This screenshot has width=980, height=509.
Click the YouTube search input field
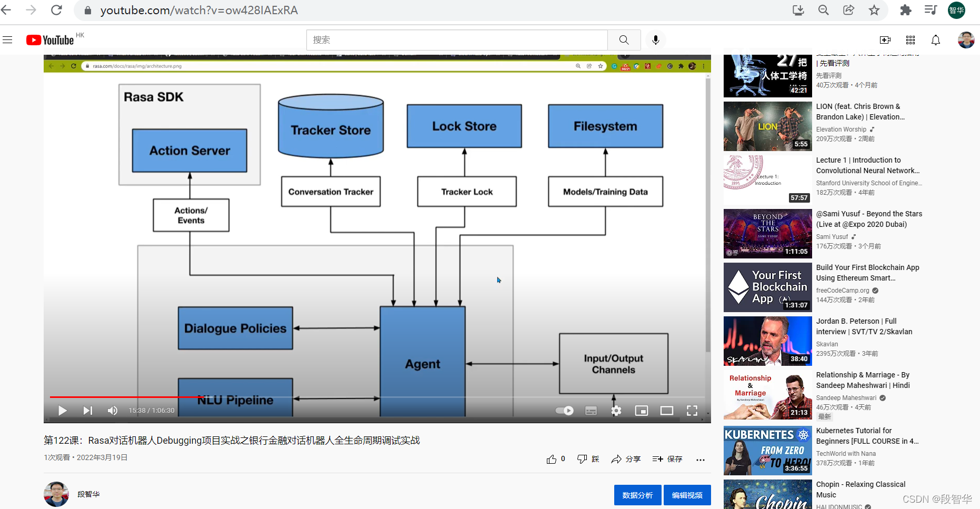pyautogui.click(x=457, y=40)
